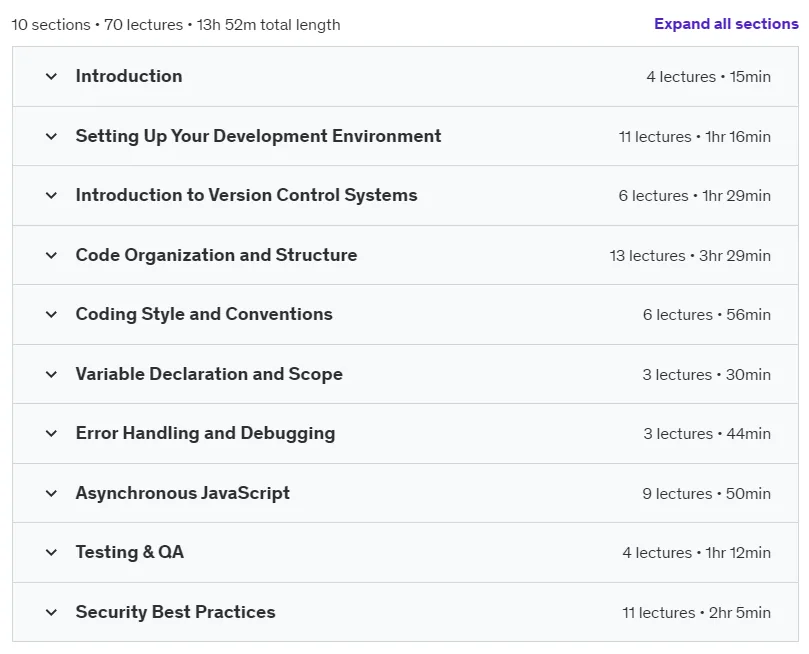Click Testing & QA section title

pyautogui.click(x=130, y=552)
